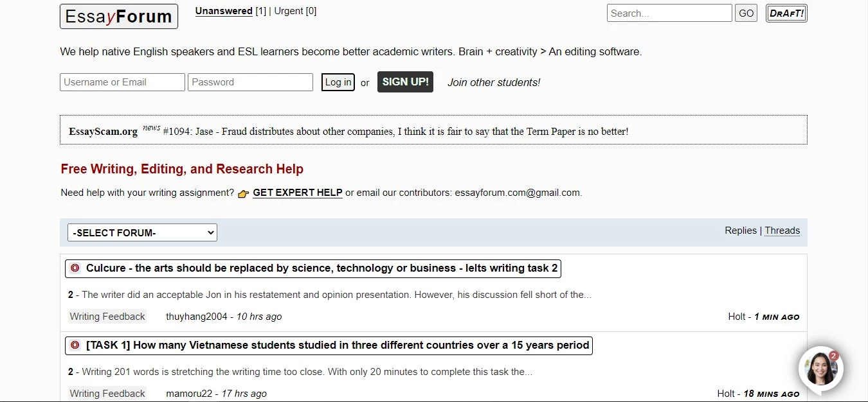This screenshot has height=402, width=868.
Task: Click the pointing hand icon before GET EXPERT HELP
Action: pyautogui.click(x=243, y=193)
